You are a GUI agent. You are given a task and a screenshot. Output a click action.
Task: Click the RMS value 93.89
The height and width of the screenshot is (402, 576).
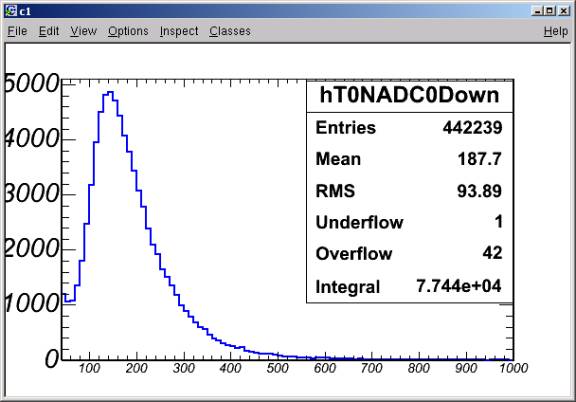tap(479, 191)
